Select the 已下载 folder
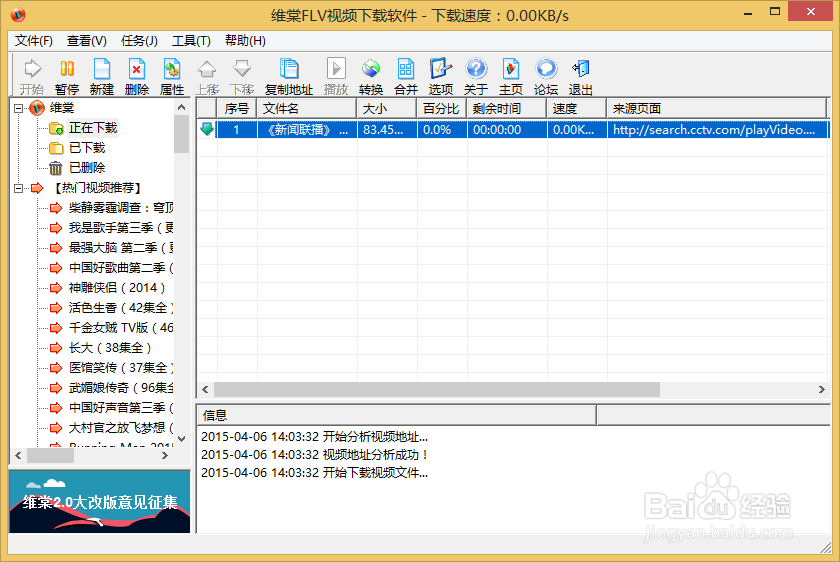This screenshot has height=562, width=840. (x=87, y=148)
